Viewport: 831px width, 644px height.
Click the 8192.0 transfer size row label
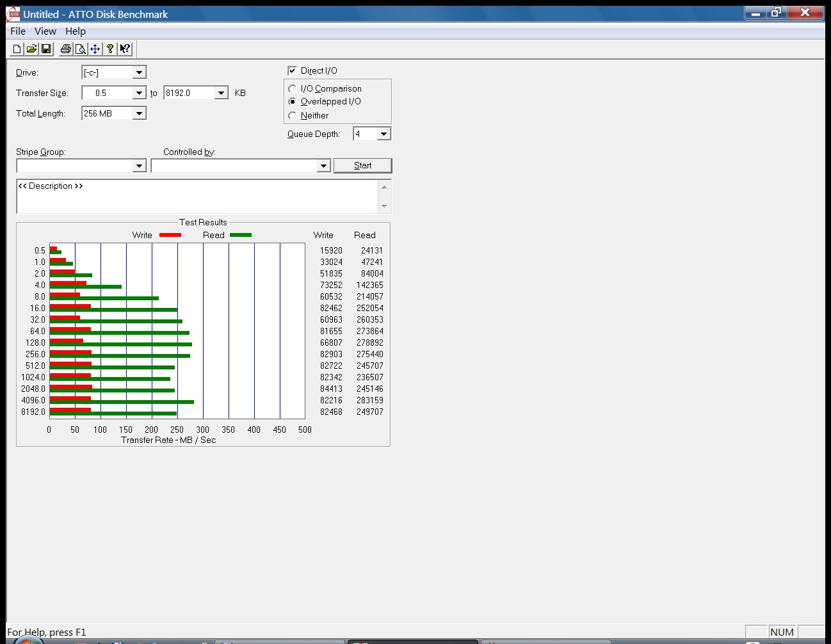pos(33,412)
